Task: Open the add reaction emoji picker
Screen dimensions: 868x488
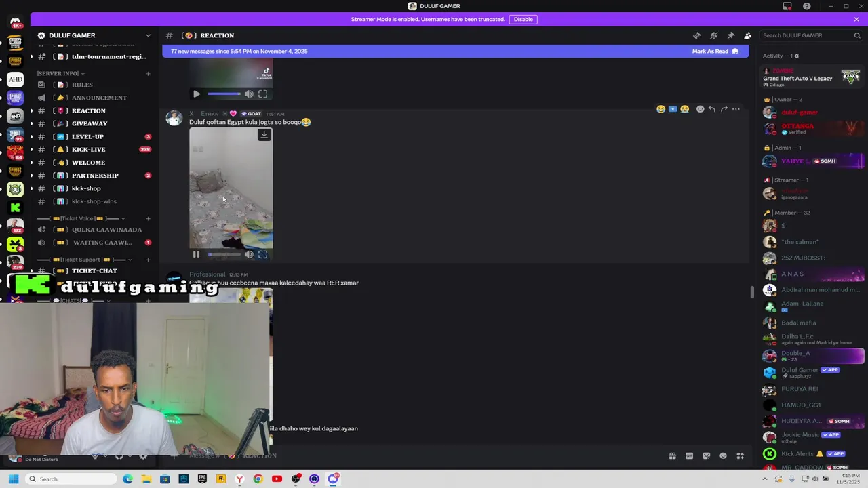Action: pos(700,109)
